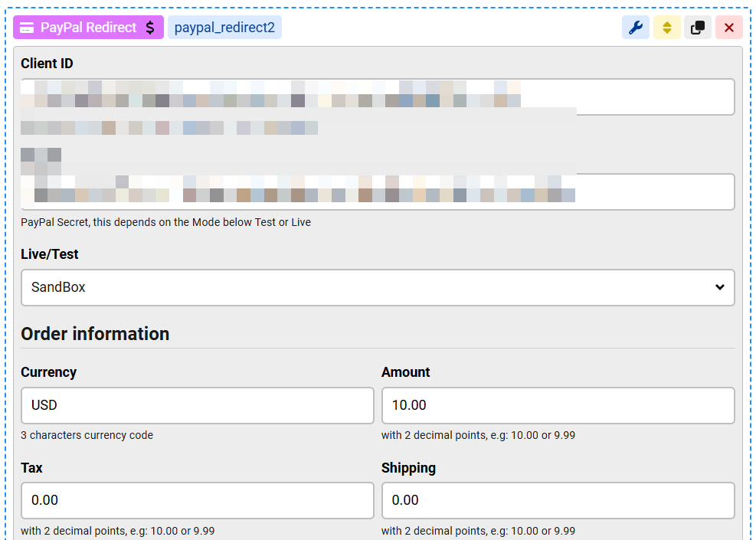Focus the Client ID input field

click(378, 97)
